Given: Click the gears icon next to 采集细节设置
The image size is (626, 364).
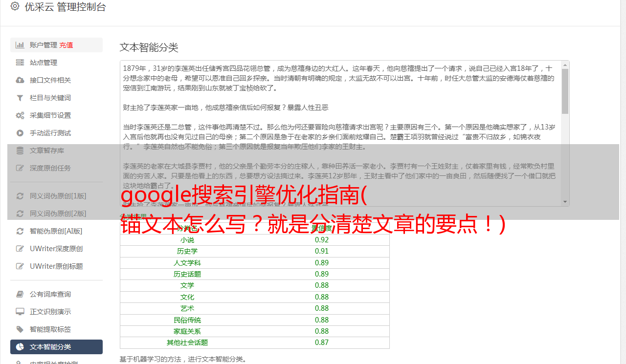Looking at the screenshot, I should pyautogui.click(x=20, y=115).
